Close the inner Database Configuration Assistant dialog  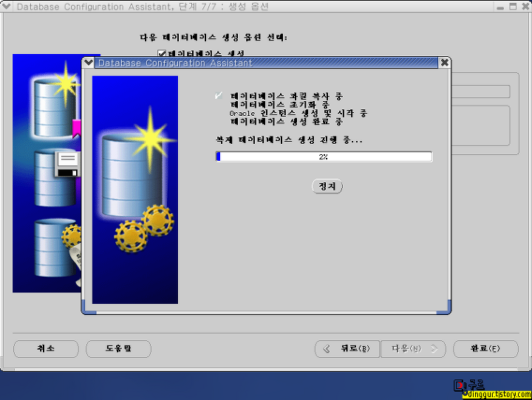[x=445, y=63]
